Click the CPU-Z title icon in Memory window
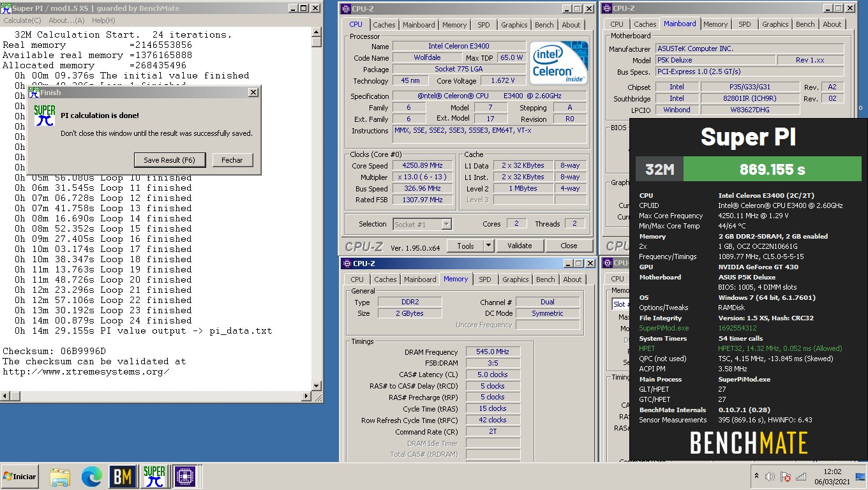The image size is (868, 490). 346,263
